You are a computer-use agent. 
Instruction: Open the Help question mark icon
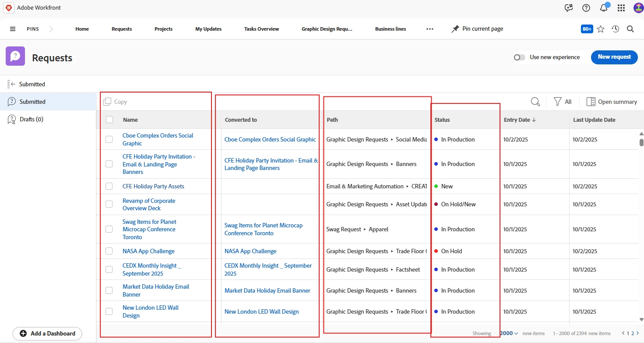tap(586, 7)
